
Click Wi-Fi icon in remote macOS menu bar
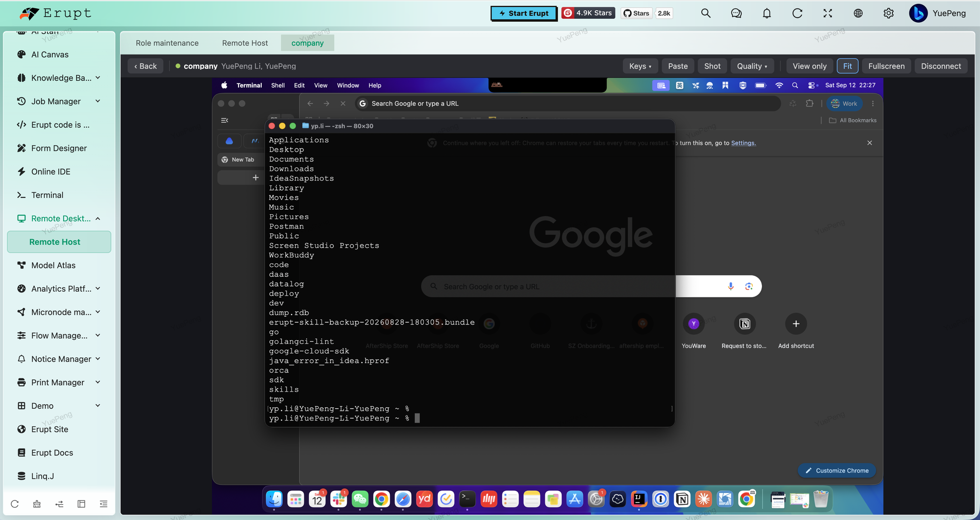click(x=779, y=85)
